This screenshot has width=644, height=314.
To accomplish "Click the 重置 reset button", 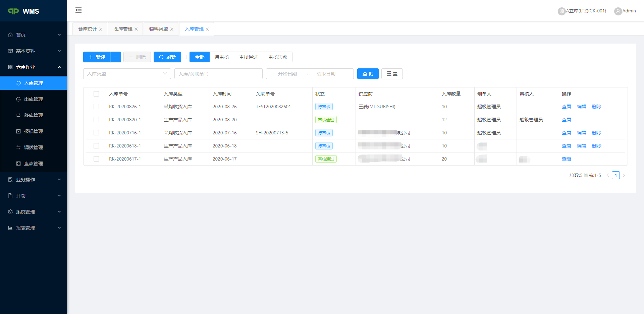I will click(x=392, y=74).
